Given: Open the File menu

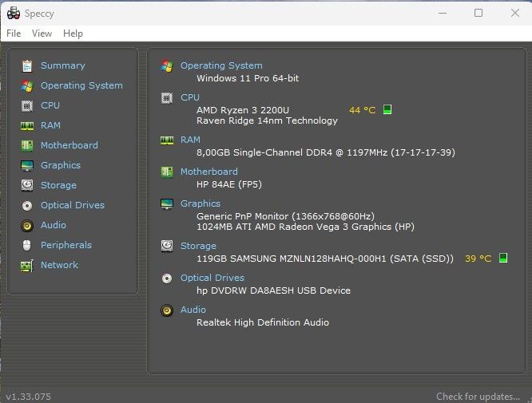Looking at the screenshot, I should click(x=14, y=34).
